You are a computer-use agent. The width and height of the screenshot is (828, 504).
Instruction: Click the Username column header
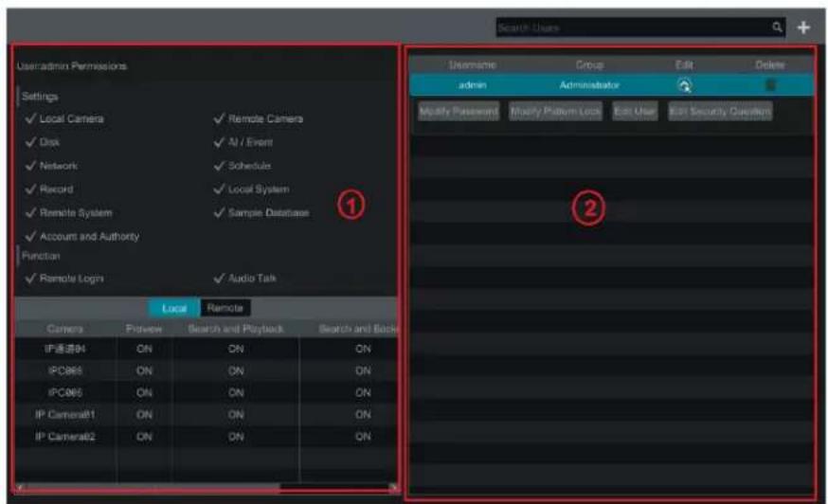pos(472,65)
